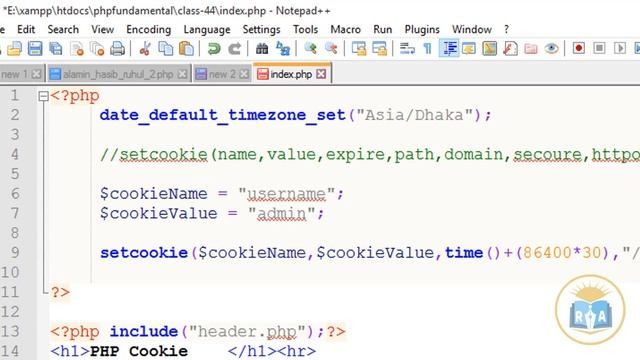
Task: Click the setcookie call on line 9
Action: click(x=144, y=253)
